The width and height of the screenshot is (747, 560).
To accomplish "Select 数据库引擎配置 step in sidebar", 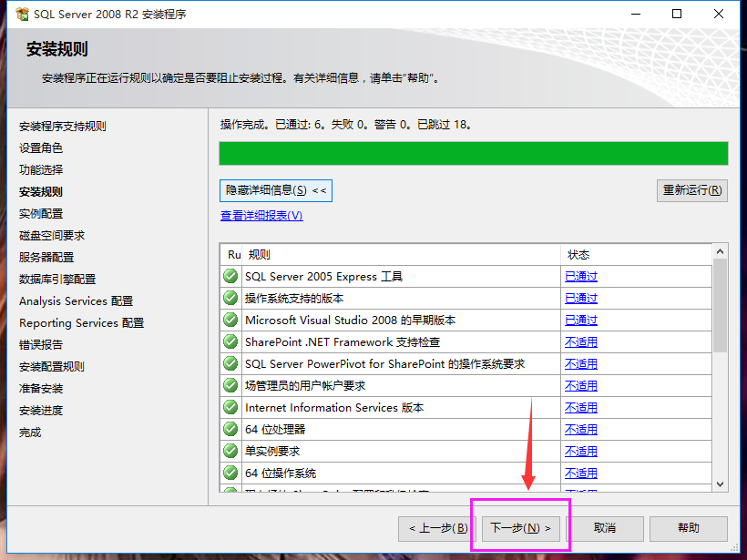I will (x=57, y=280).
